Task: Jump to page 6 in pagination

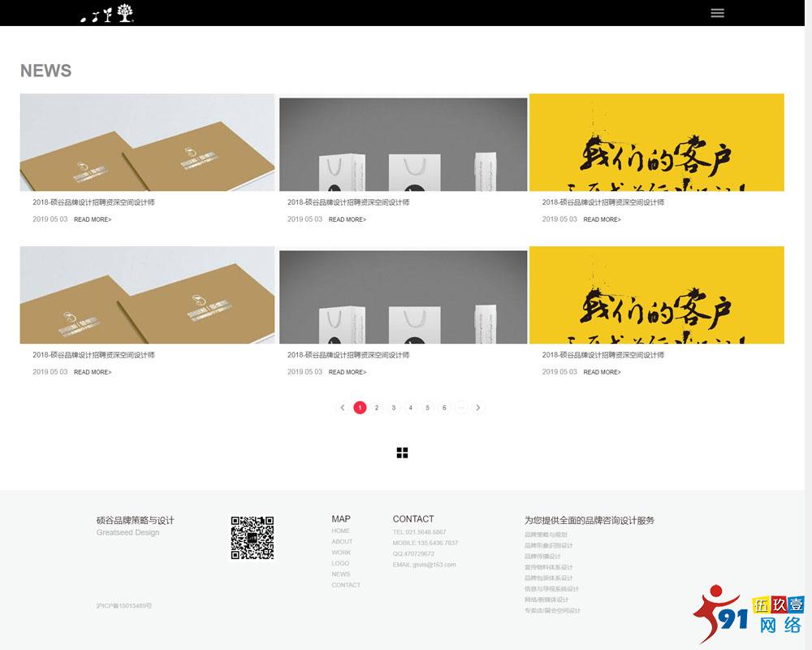Action: (444, 408)
